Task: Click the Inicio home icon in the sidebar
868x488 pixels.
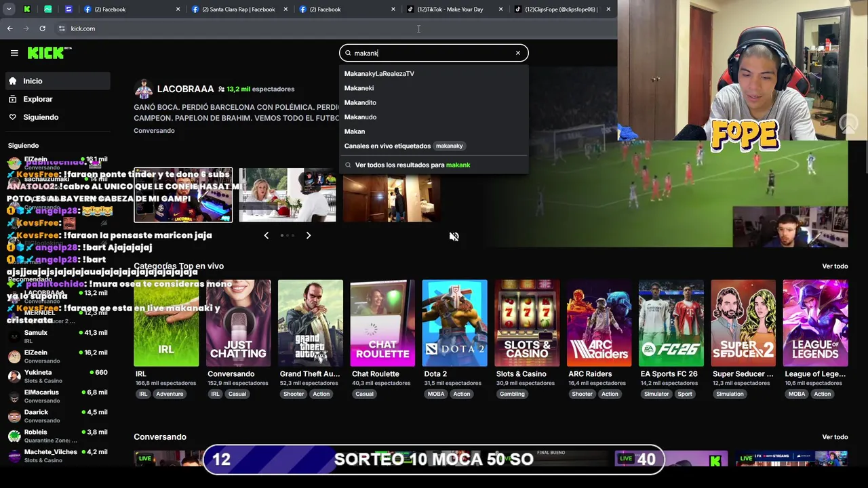Action: (13, 81)
